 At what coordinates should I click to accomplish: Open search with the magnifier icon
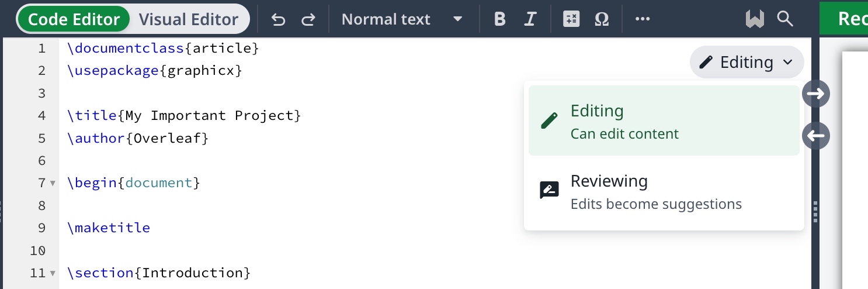click(785, 19)
